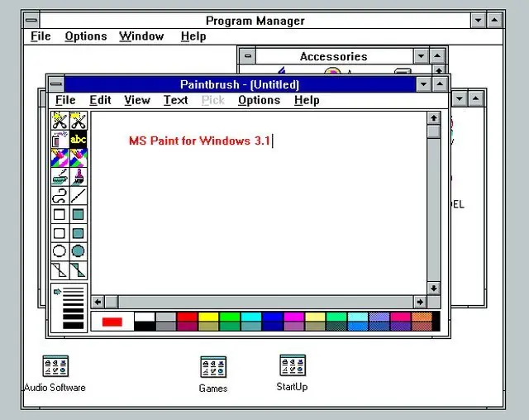Open Paintbrush window control menu box

(56, 84)
